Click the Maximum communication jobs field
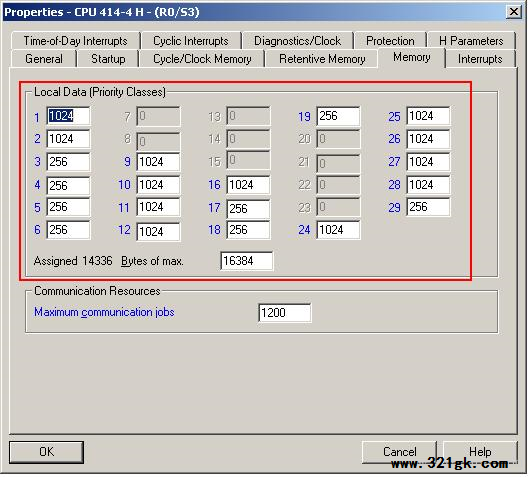Screen dimensions: 528x477 coord(285,313)
